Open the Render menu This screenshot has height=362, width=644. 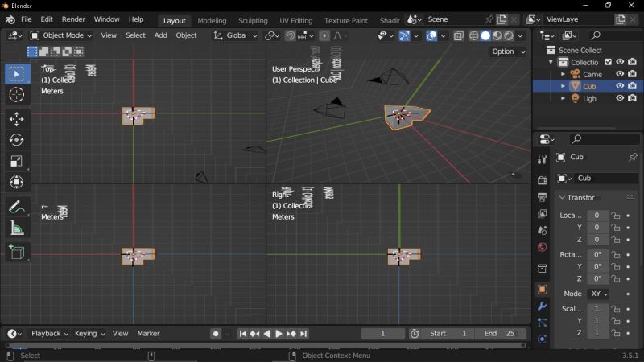pyautogui.click(x=73, y=19)
